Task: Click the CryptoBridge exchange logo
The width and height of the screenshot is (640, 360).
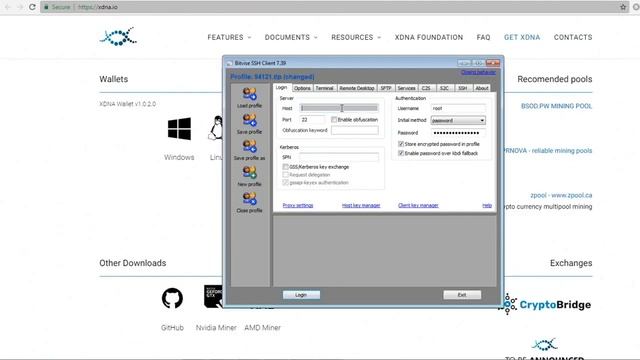Action: click(x=544, y=304)
